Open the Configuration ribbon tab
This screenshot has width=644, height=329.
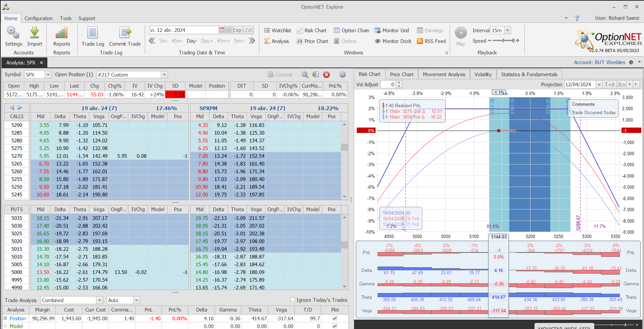point(38,18)
